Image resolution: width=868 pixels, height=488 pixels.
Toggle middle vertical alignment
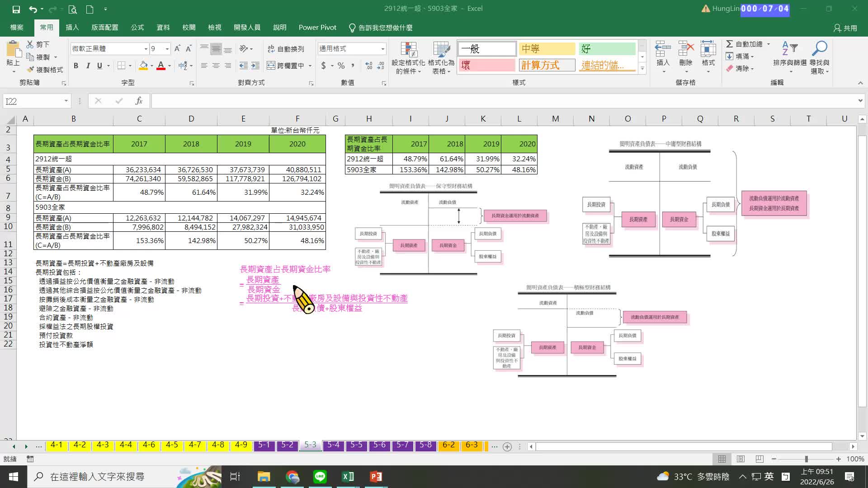216,48
